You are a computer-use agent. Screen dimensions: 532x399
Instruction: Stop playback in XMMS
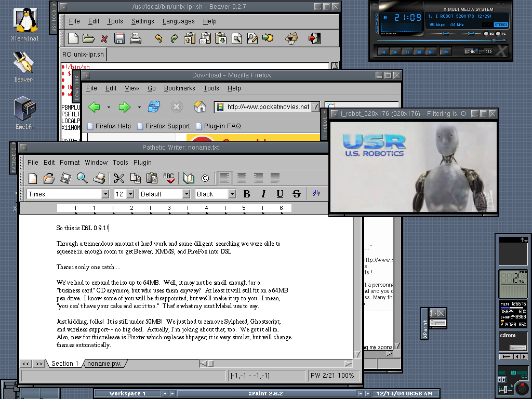click(419, 52)
